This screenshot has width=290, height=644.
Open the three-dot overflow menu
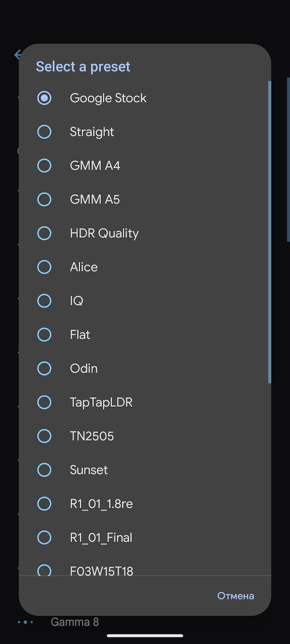click(25, 622)
